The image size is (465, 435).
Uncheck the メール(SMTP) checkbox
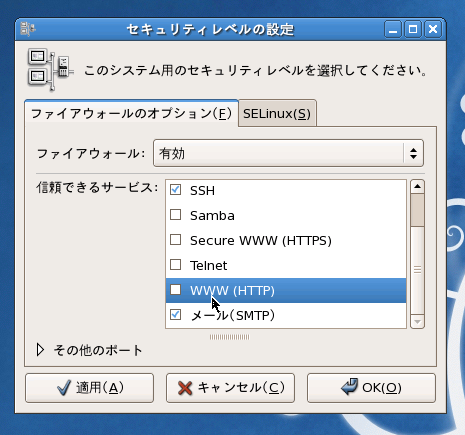click(175, 315)
